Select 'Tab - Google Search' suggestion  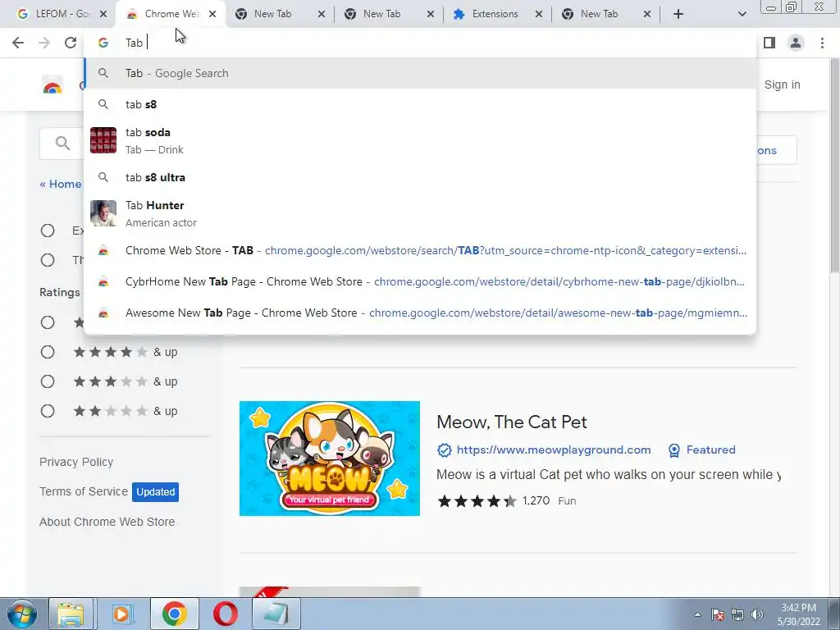click(420, 73)
